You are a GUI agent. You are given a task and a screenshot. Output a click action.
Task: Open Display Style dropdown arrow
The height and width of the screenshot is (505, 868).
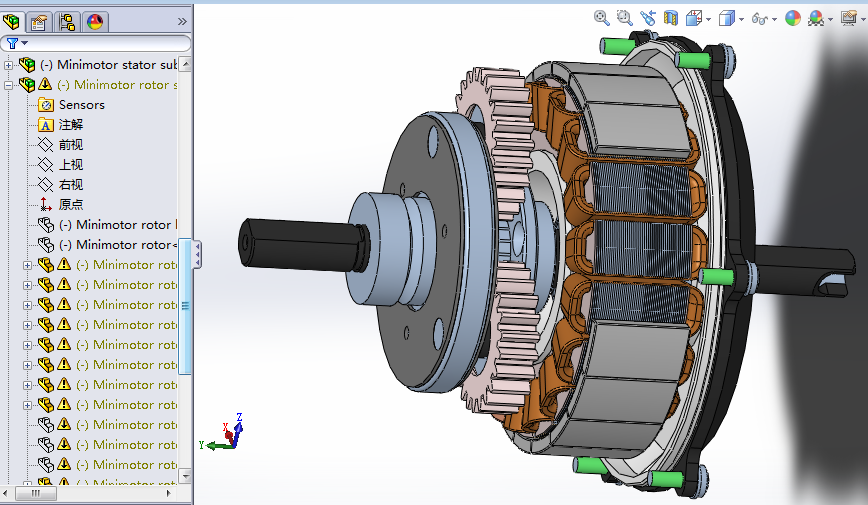[x=741, y=19]
